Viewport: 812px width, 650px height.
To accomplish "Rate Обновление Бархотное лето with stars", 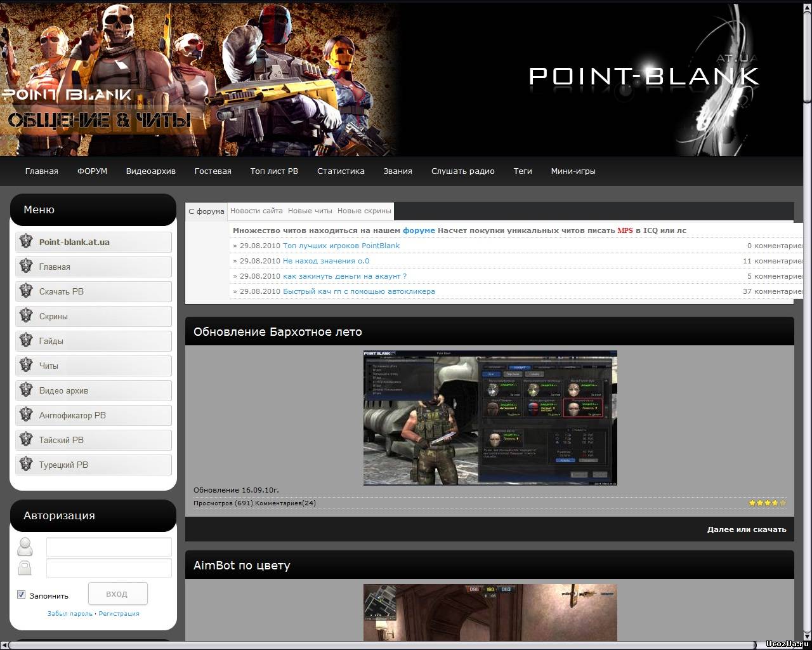I will [767, 503].
